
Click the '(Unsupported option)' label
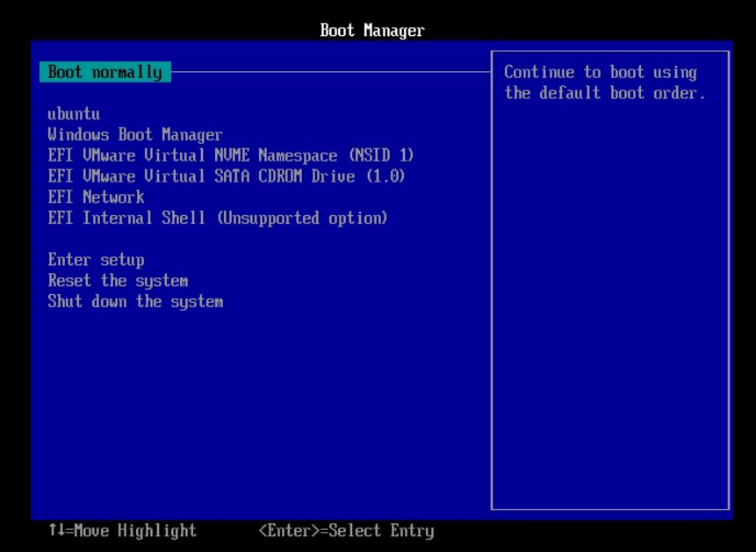click(x=301, y=218)
